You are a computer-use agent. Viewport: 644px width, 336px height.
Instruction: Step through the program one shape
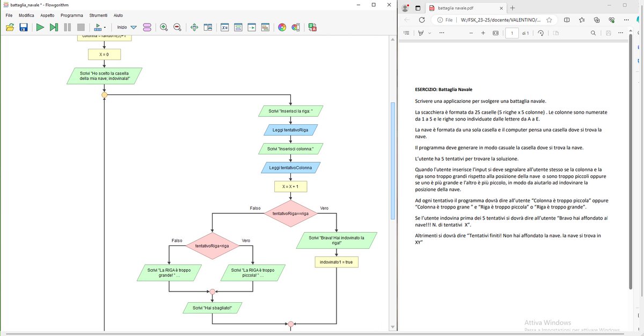click(54, 27)
